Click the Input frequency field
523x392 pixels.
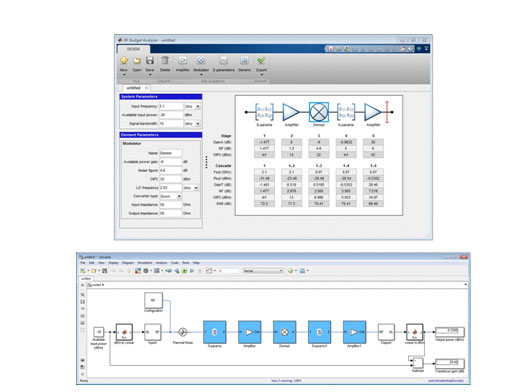tap(171, 106)
